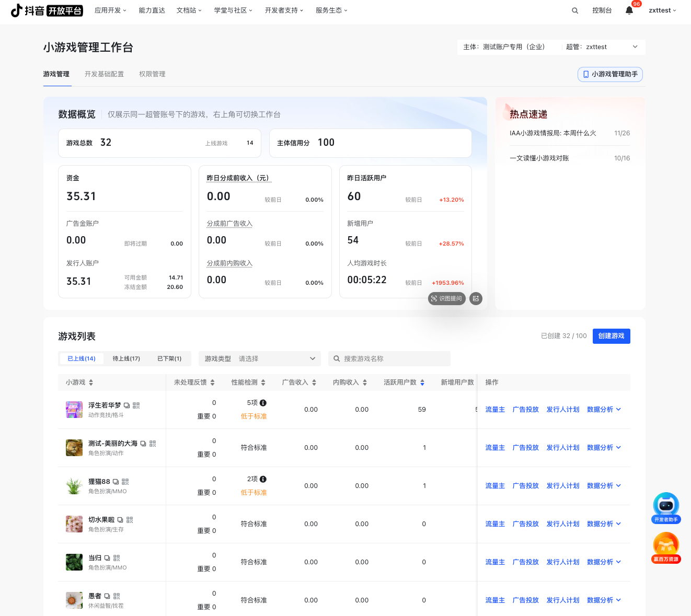This screenshot has width=691, height=616.
Task: Click the copy icon next to 浮生若华梦
Action: pos(126,405)
